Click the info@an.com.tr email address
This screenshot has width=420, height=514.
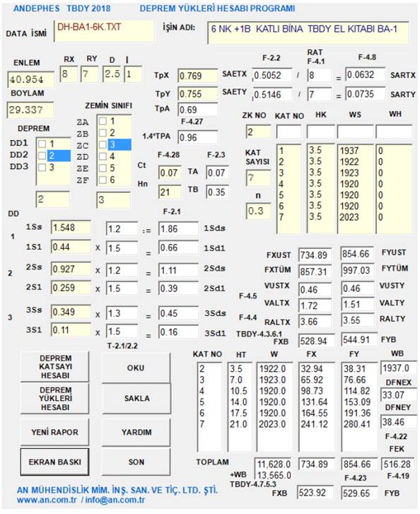click(115, 500)
